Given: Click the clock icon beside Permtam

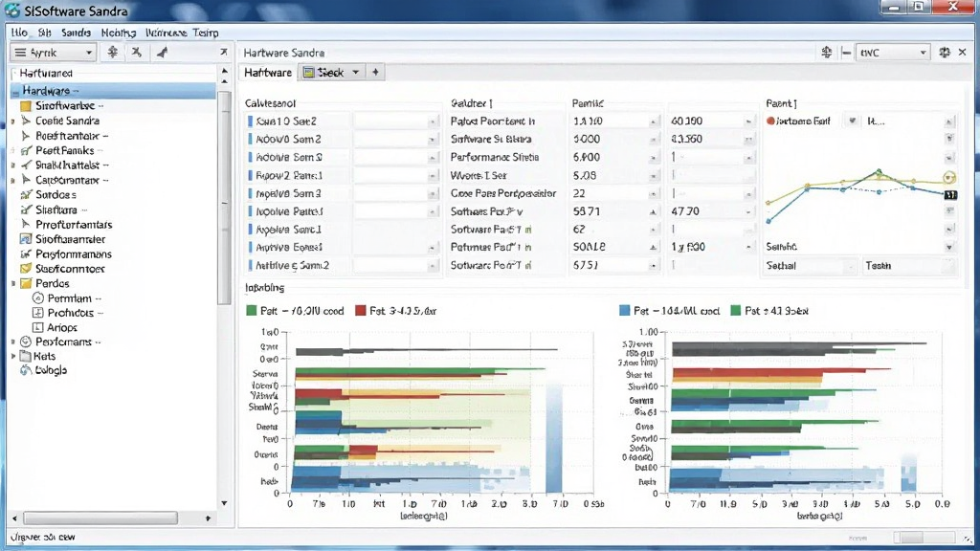Looking at the screenshot, I should [x=37, y=298].
